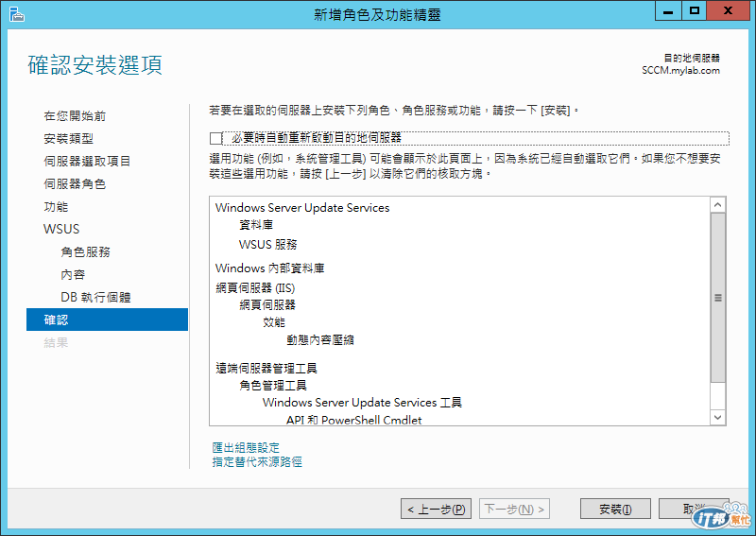This screenshot has height=536, width=756.
Task: Minimize the wizard window
Action: [x=668, y=11]
